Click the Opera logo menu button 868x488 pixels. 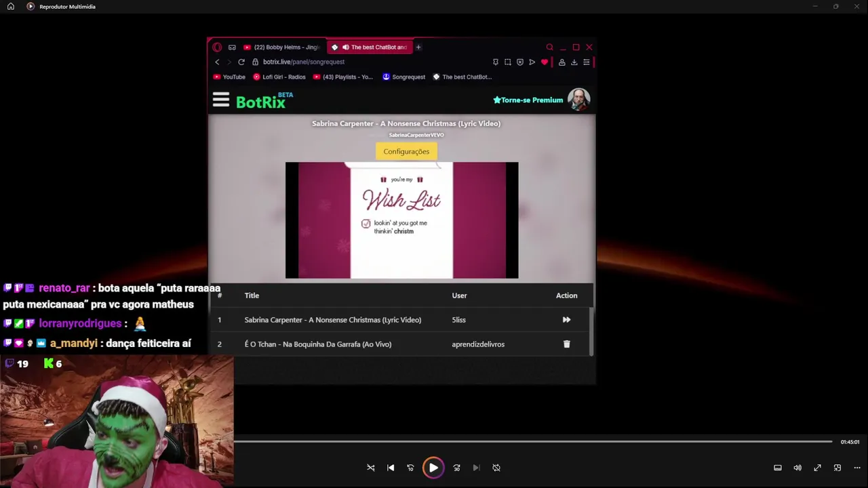[217, 47]
